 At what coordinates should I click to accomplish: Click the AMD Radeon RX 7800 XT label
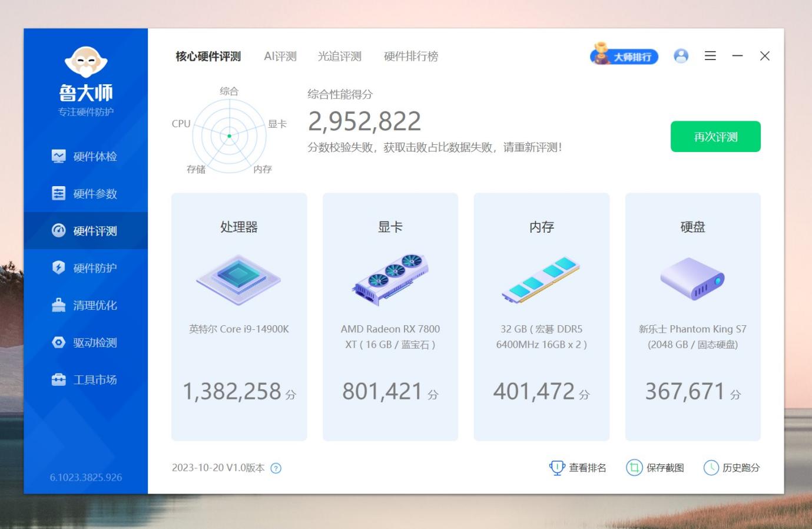click(390, 336)
